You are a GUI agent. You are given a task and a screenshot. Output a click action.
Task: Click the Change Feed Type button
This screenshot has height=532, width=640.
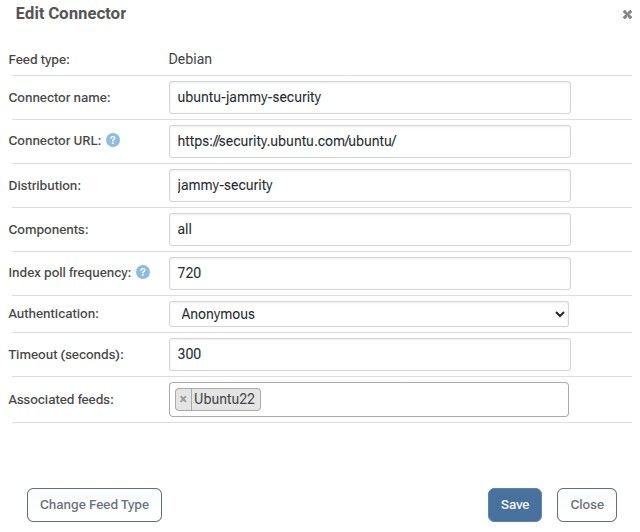point(94,505)
